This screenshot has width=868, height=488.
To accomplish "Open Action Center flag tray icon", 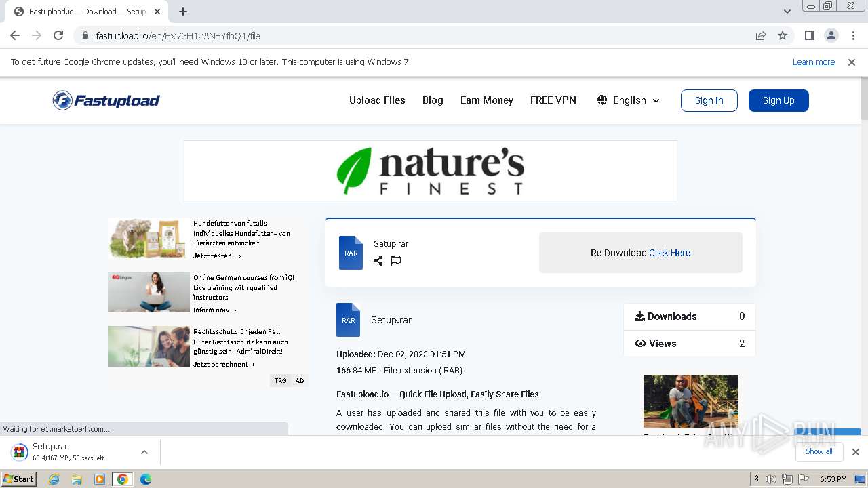I will coord(804,479).
